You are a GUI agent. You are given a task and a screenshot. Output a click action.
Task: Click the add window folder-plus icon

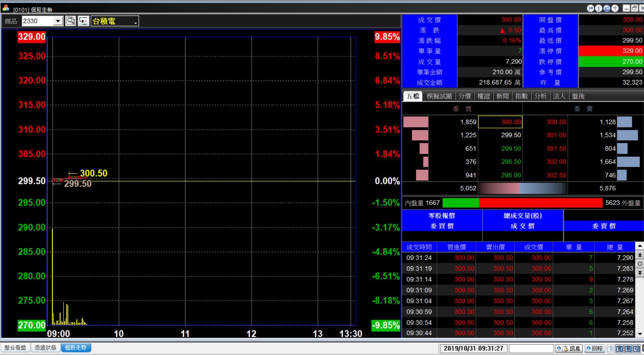(607, 8)
